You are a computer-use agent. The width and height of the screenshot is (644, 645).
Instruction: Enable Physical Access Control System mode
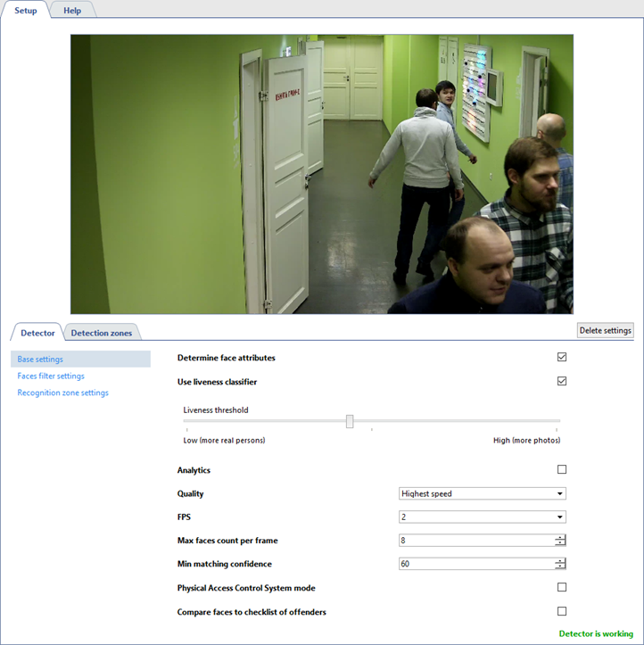tap(562, 587)
